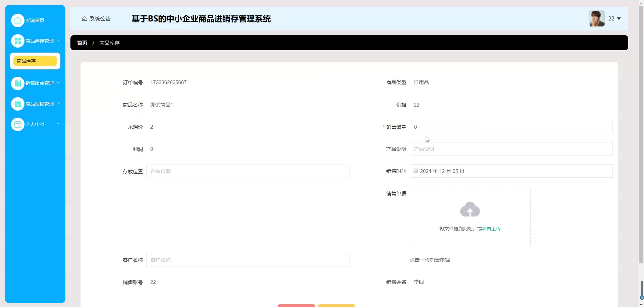Open the user 22 dropdown arrow

pos(619,19)
